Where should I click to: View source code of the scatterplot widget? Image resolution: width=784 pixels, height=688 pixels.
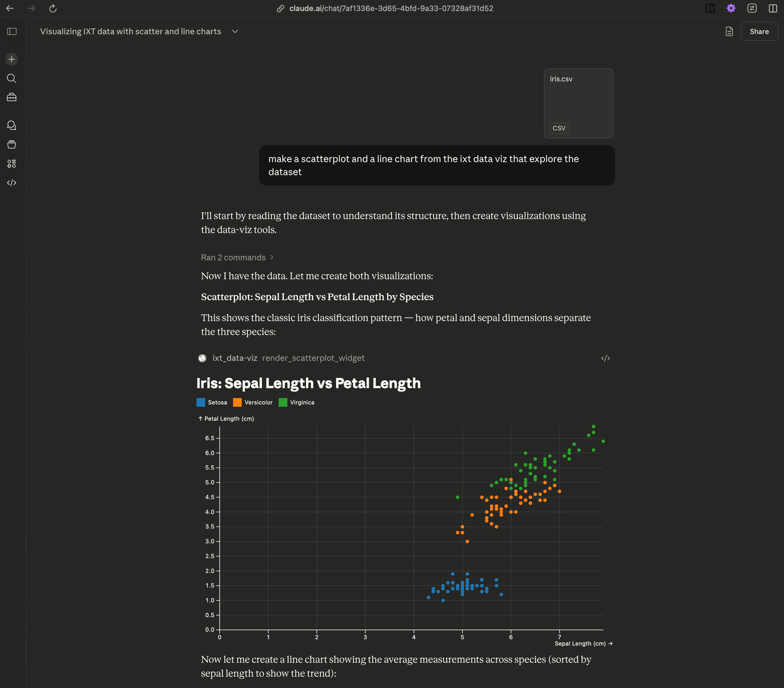[x=605, y=358]
